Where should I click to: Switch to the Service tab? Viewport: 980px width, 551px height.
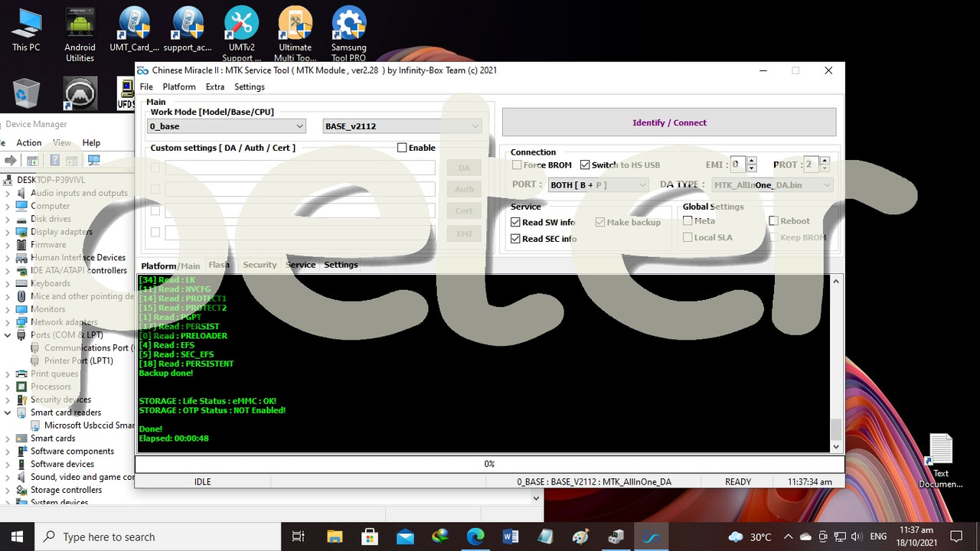click(x=301, y=265)
